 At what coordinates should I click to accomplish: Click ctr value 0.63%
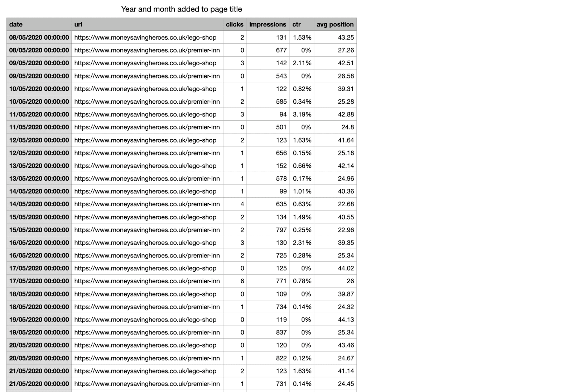pos(302,204)
